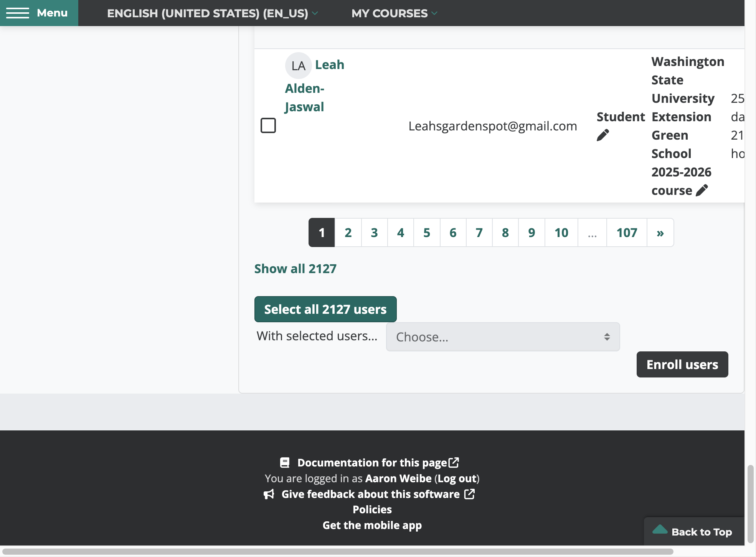Click the Back to Top arrow icon

(x=660, y=529)
